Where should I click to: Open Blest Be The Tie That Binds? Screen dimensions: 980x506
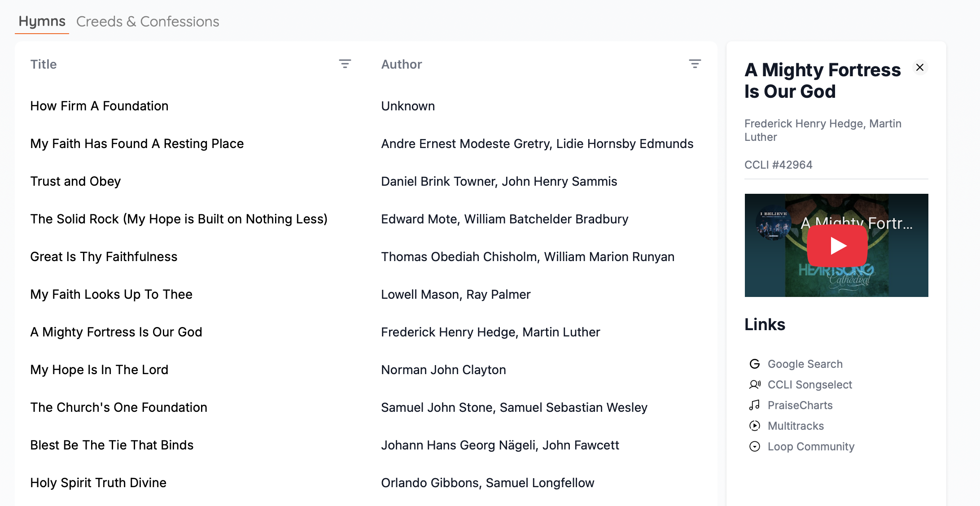pyautogui.click(x=112, y=445)
